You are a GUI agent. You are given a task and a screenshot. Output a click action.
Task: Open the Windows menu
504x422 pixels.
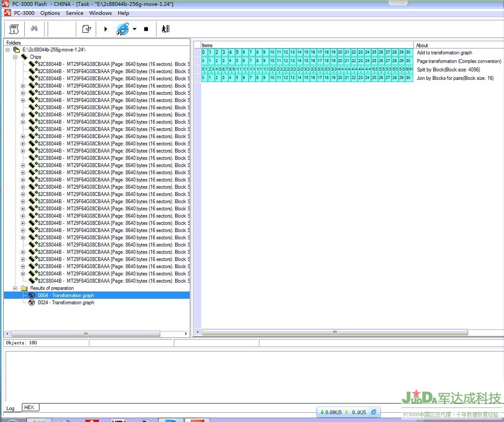(101, 13)
